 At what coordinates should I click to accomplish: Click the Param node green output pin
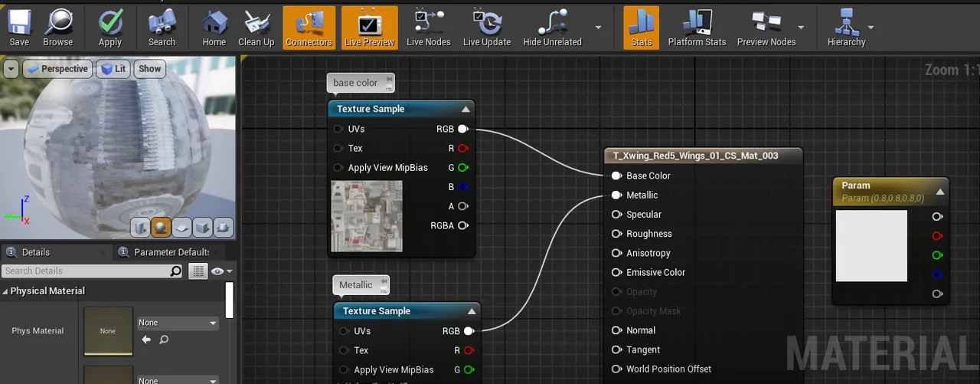point(937,255)
